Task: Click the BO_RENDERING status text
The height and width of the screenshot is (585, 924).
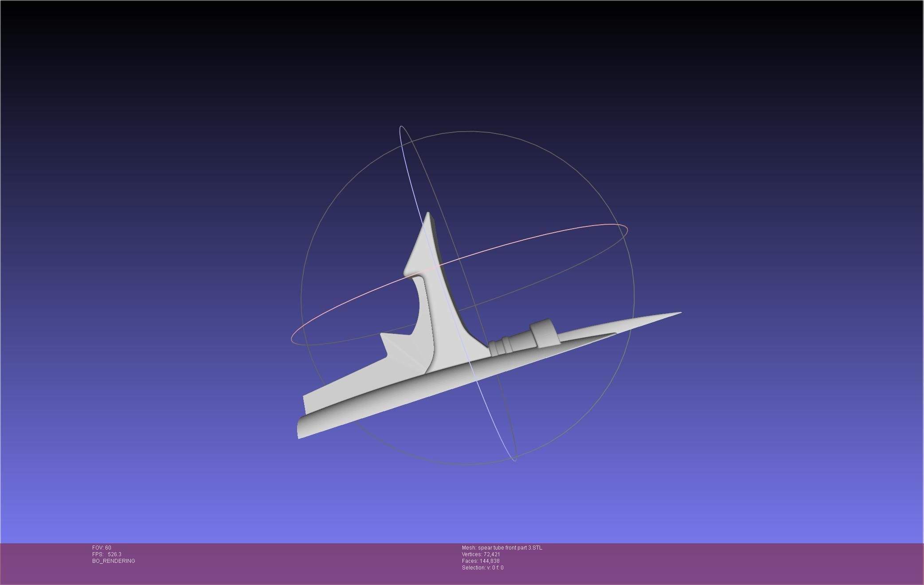Action: 114,561
